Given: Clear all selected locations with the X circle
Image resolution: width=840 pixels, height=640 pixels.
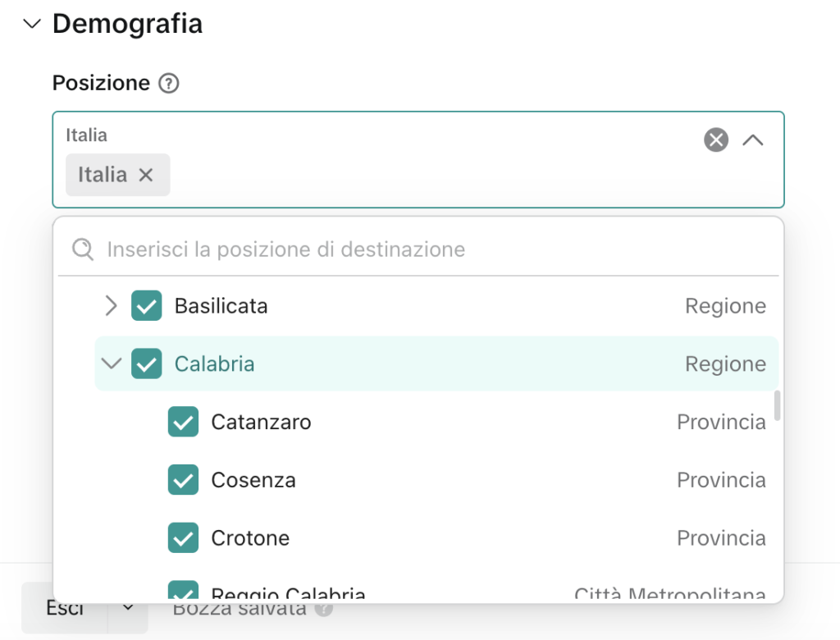Looking at the screenshot, I should click(716, 140).
